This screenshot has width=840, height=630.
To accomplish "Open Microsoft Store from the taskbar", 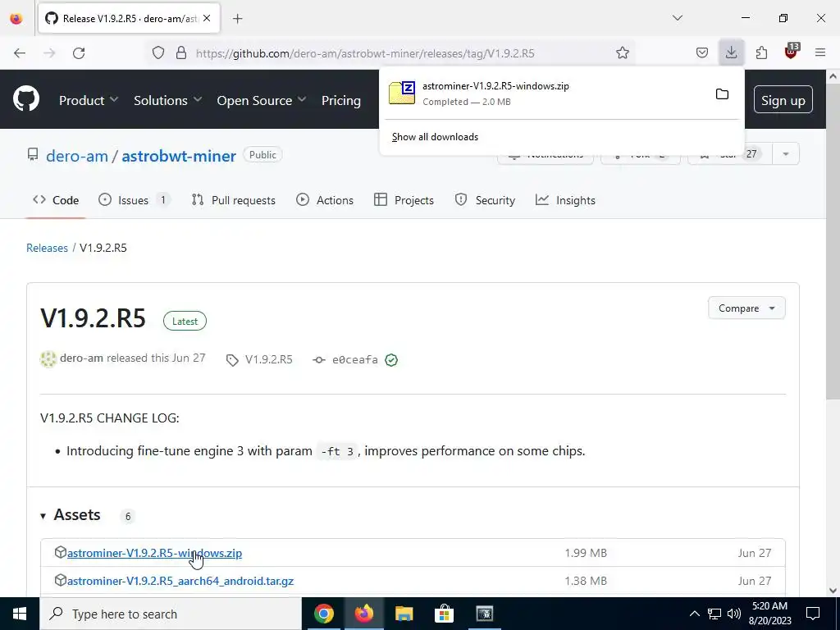I will (x=444, y=614).
